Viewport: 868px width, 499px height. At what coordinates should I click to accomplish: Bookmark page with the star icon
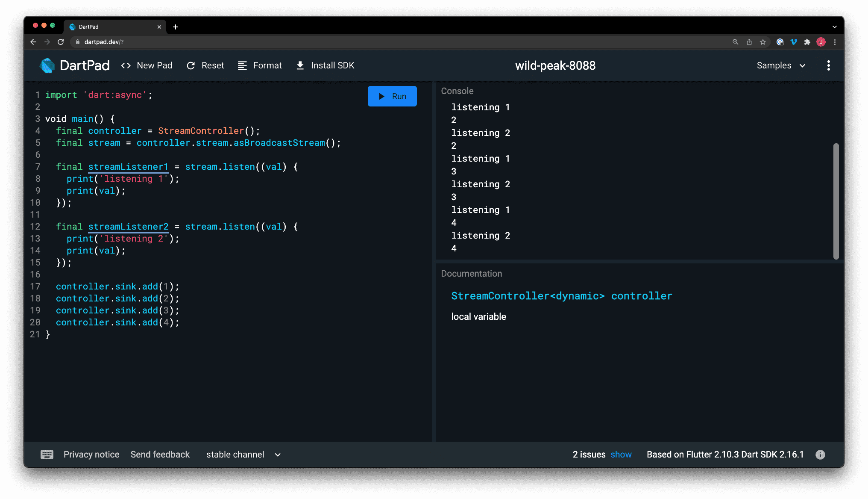point(763,42)
